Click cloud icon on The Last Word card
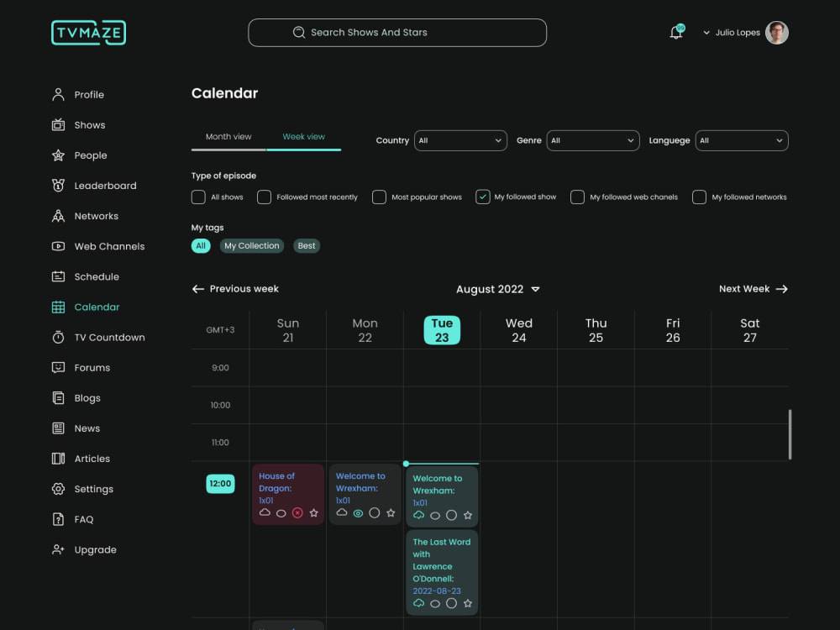Image resolution: width=840 pixels, height=630 pixels. click(419, 603)
